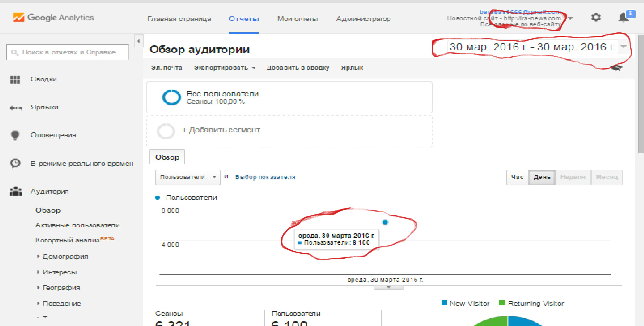The image size is (644, 326).
Task: Click the Все пользователи segment circle
Action: coord(171,97)
